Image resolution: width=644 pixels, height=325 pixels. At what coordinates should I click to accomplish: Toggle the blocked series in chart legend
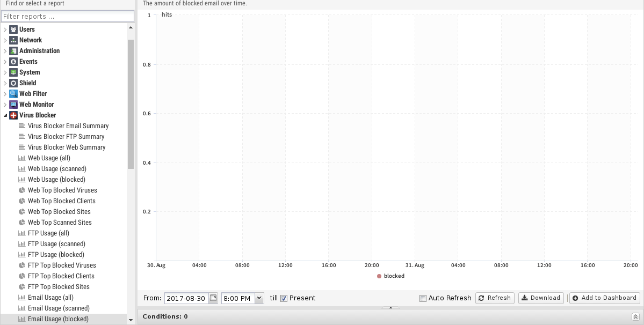click(390, 276)
